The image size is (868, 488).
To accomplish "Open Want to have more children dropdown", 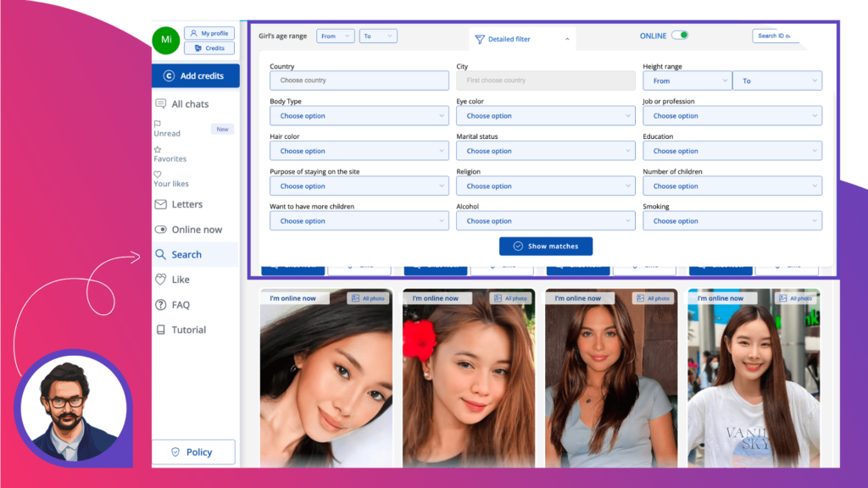I will point(359,221).
